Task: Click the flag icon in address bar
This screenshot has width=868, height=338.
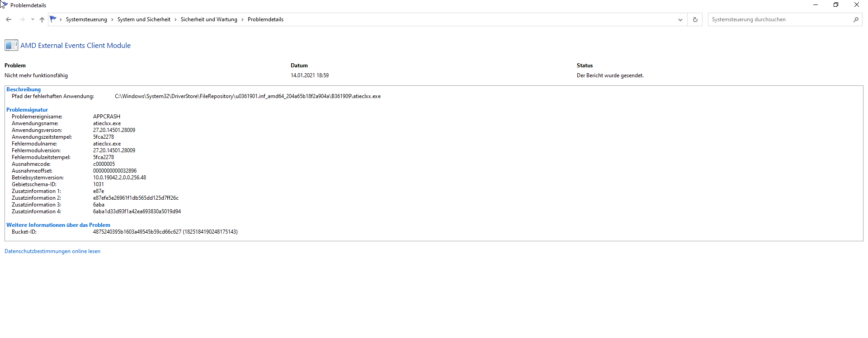Action: tap(53, 19)
